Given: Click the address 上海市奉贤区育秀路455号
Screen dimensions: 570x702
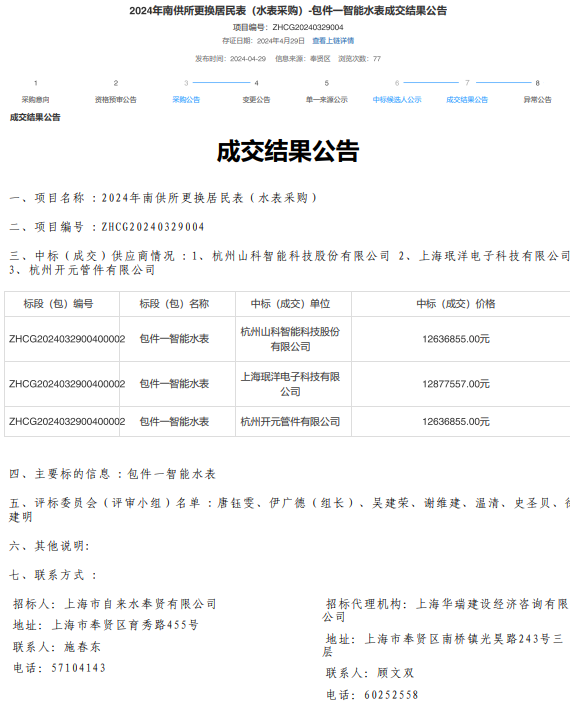Looking at the screenshot, I should (x=125, y=625).
